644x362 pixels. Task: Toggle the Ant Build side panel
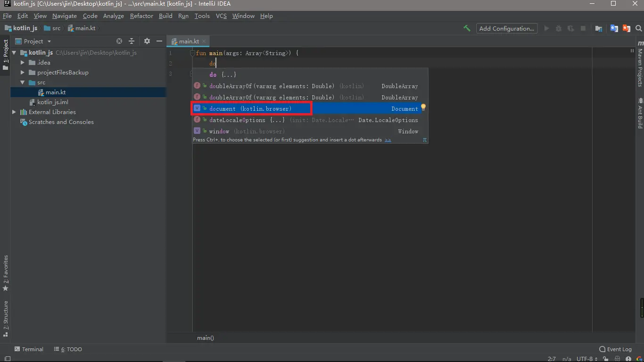point(640,113)
